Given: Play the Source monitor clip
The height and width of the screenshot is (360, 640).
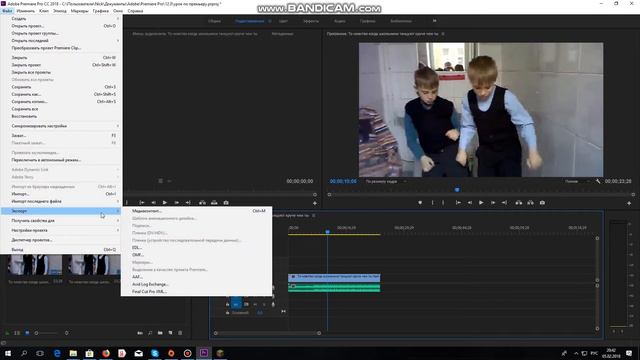Looking at the screenshot, I should (x=164, y=202).
